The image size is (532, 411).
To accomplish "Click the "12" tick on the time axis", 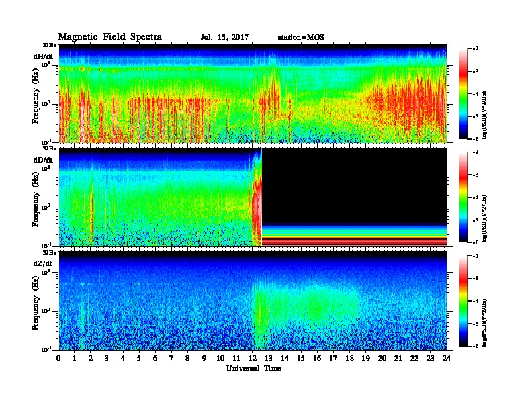I will pyautogui.click(x=253, y=359).
